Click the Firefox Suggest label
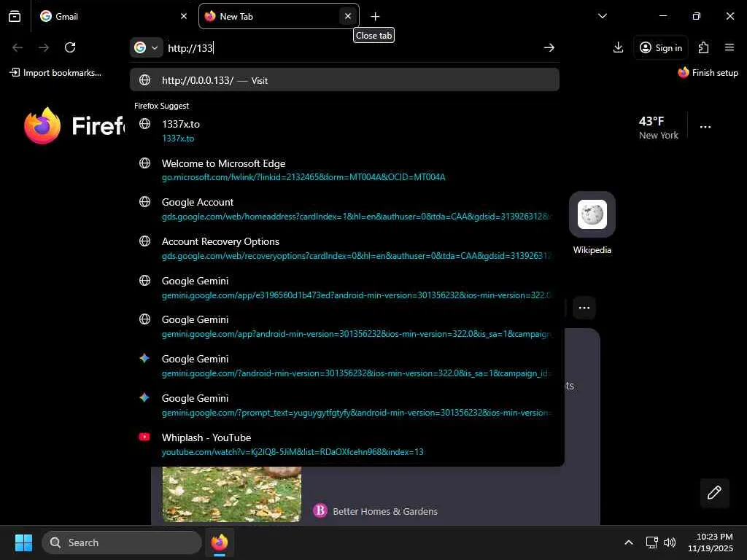Image resolution: width=747 pixels, height=560 pixels. (161, 106)
